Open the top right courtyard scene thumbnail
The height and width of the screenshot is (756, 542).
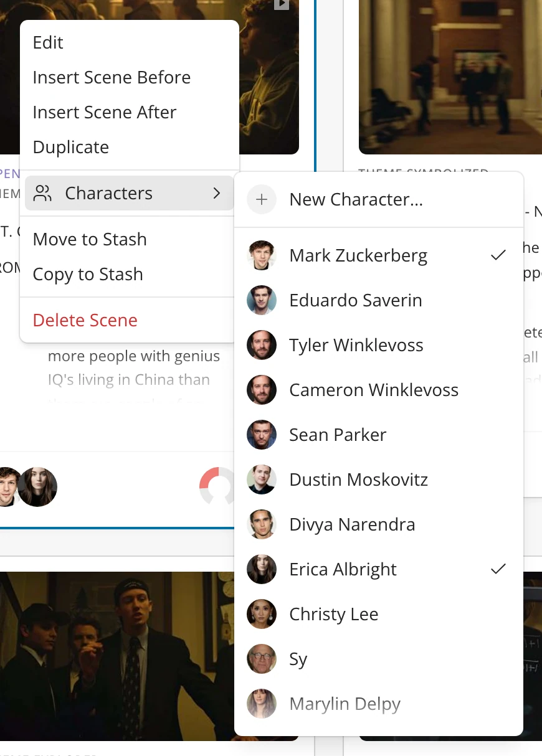coord(450,77)
